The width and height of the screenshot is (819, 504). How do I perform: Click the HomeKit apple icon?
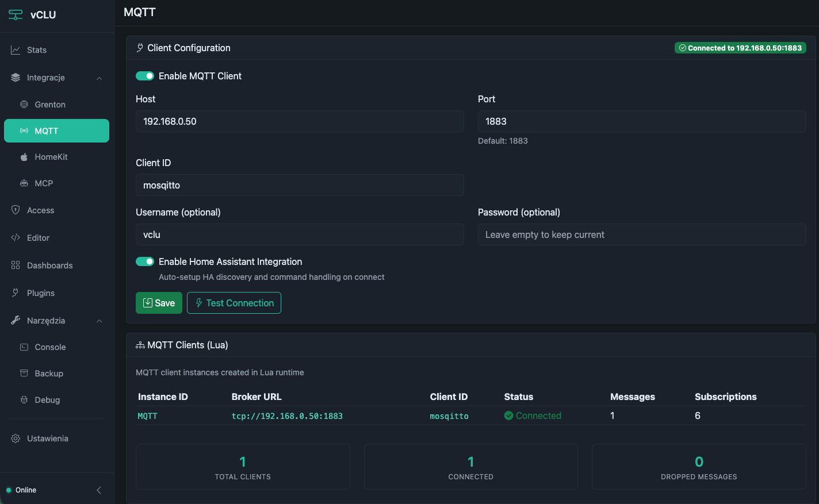coord(24,157)
